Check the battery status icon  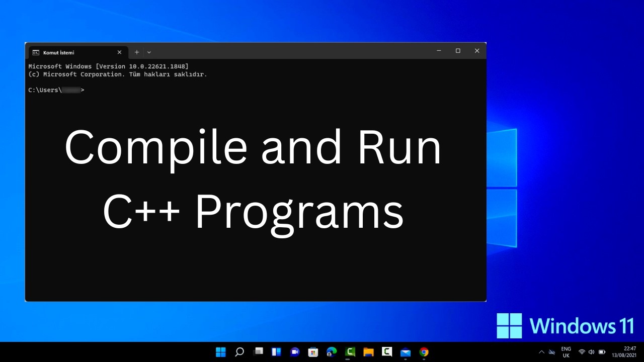click(x=602, y=352)
